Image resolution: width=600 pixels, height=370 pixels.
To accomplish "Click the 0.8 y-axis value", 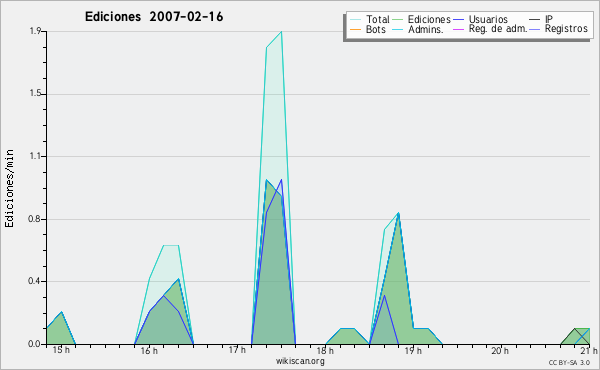I will (35, 219).
